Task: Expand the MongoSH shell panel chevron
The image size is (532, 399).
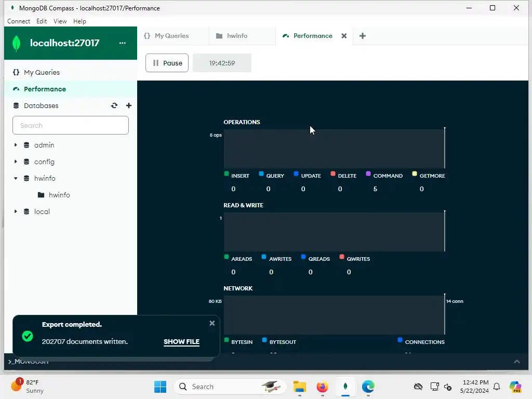Action: 517,362
